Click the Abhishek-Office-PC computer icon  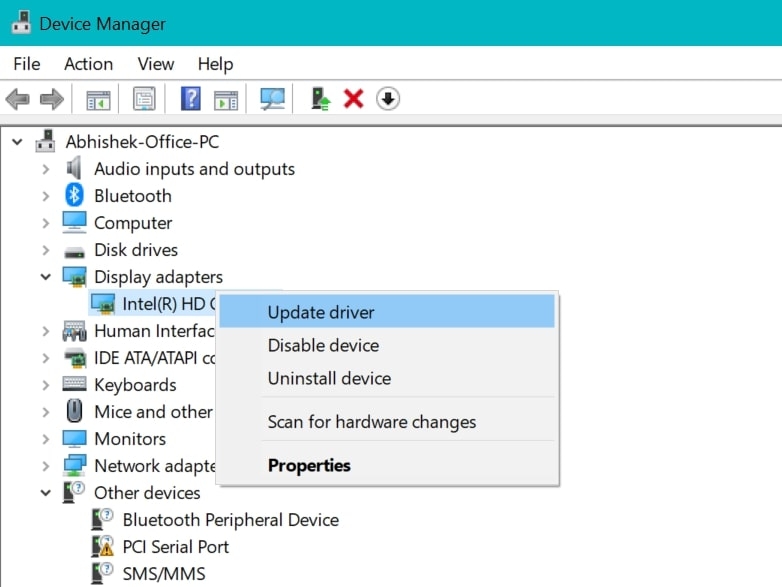click(45, 141)
